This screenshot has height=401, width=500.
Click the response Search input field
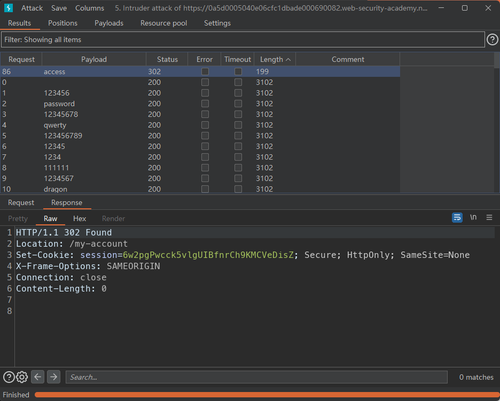256,377
